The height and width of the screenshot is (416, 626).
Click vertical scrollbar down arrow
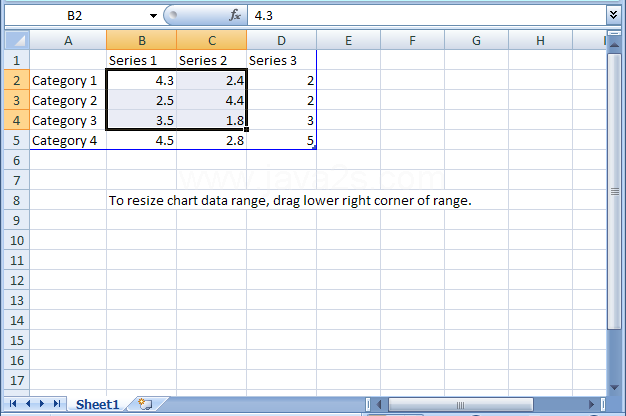(x=614, y=387)
